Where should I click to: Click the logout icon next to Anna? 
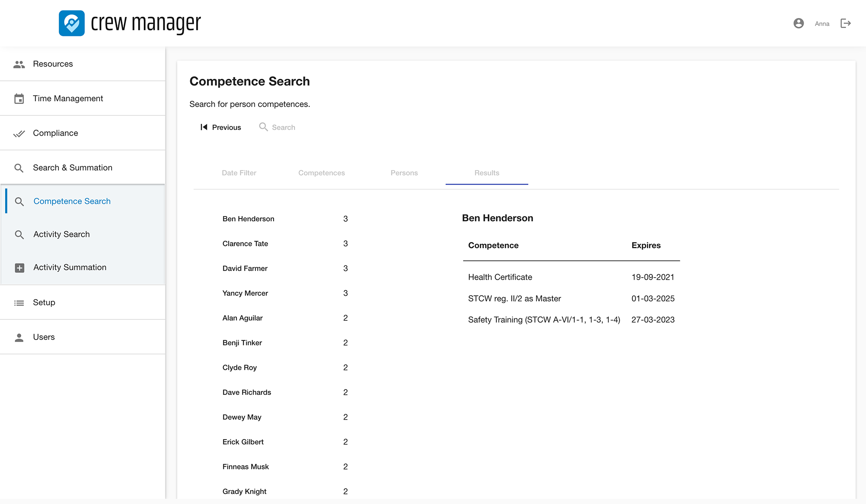[845, 23]
